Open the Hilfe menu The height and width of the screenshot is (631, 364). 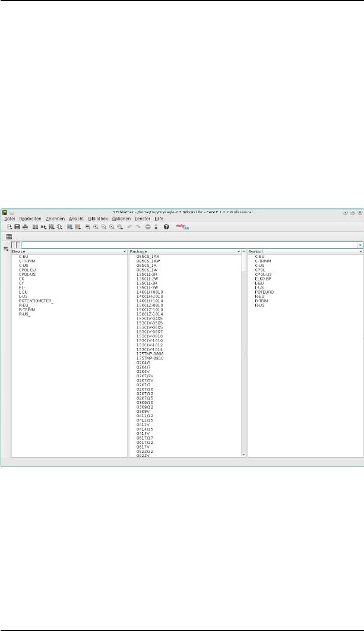click(x=159, y=219)
